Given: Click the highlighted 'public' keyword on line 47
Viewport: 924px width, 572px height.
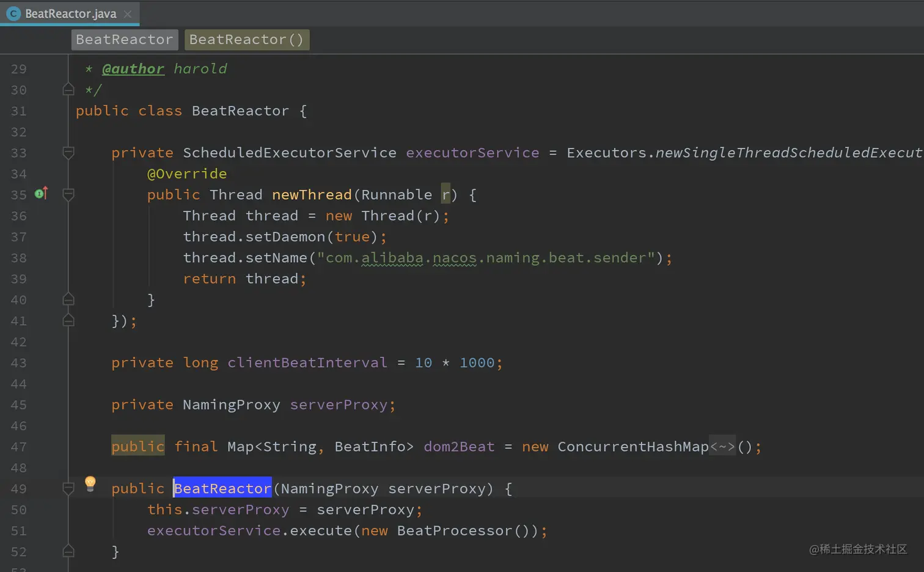Looking at the screenshot, I should [138, 447].
